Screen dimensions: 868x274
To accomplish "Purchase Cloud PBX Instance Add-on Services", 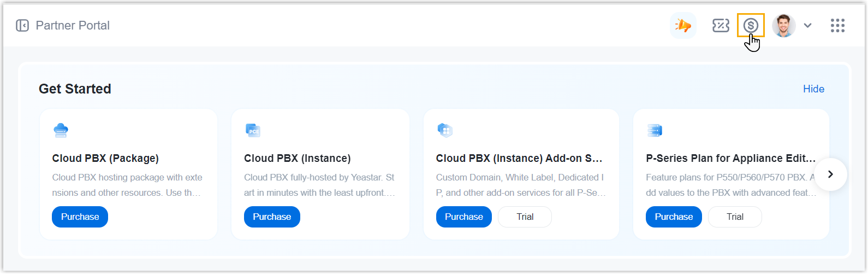I will point(463,217).
